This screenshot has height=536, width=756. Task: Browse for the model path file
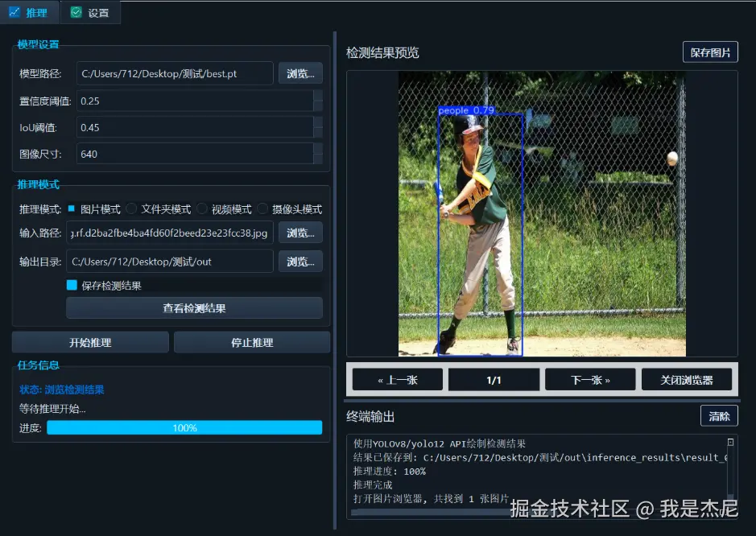tap(300, 74)
